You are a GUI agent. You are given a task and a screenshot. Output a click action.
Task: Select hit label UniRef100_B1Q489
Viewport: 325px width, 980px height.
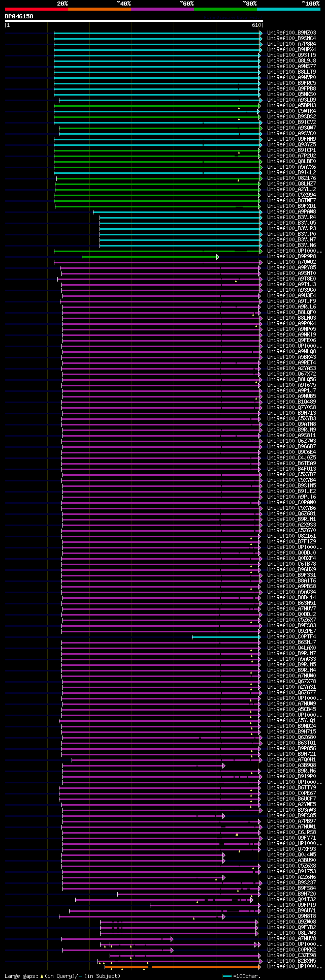[x=292, y=402]
